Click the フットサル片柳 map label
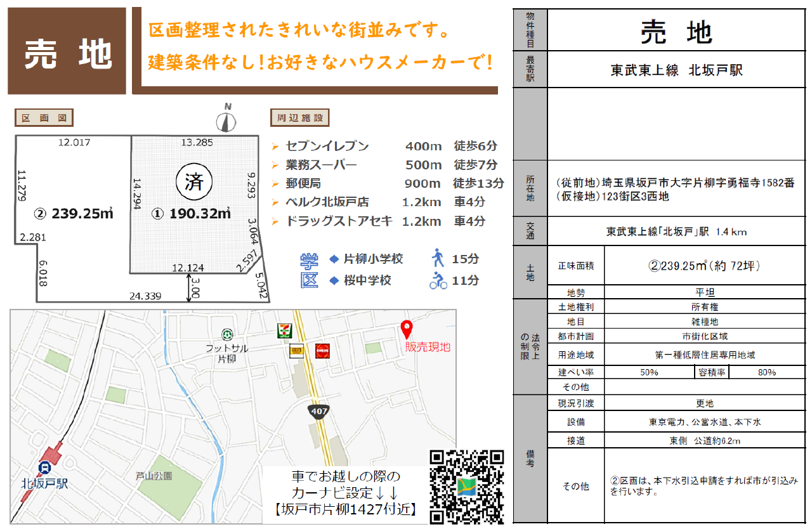The image size is (812, 529). click(227, 353)
